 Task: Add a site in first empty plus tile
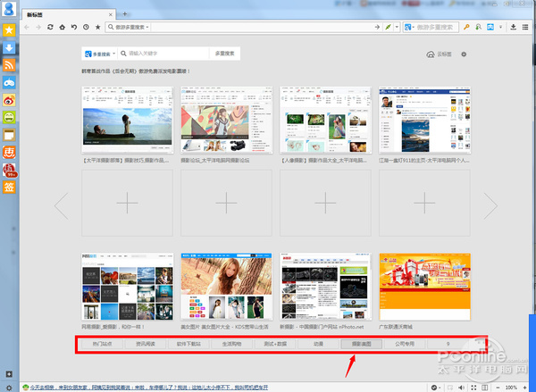pos(127,203)
